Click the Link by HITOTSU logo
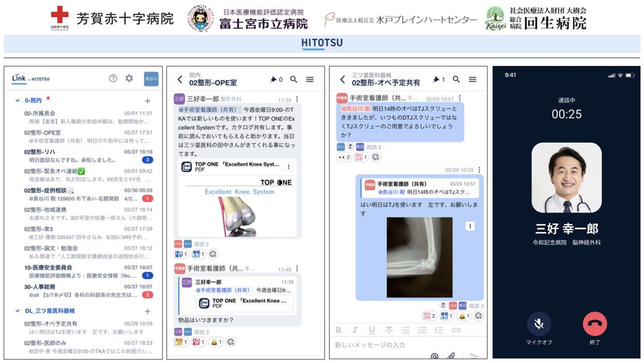The height and width of the screenshot is (363, 644). [31, 78]
